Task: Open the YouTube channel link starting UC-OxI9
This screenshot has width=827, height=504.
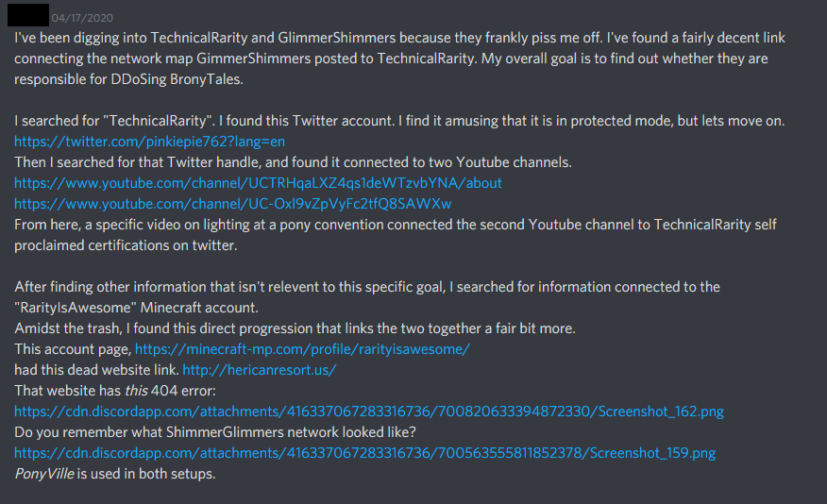Action: point(232,204)
